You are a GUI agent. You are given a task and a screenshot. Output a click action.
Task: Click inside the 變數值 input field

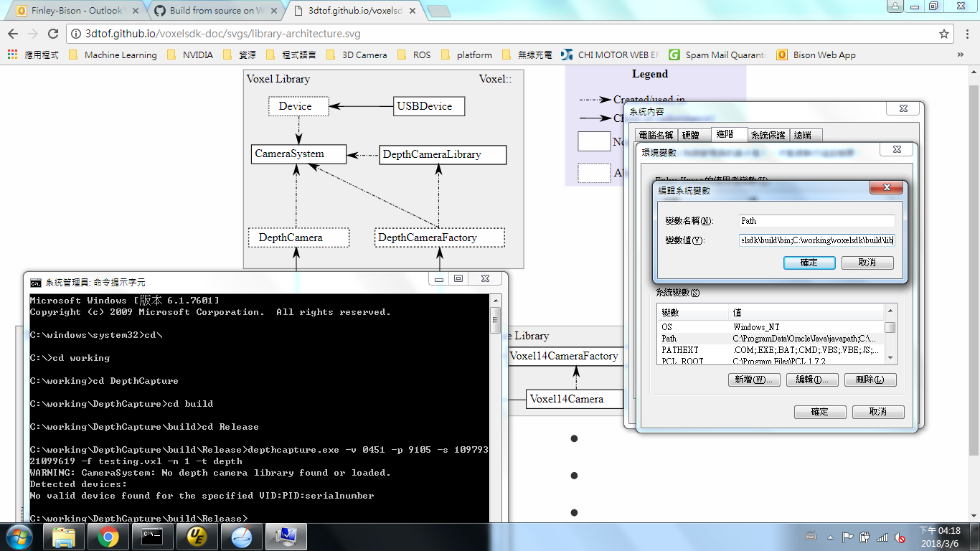(x=817, y=240)
